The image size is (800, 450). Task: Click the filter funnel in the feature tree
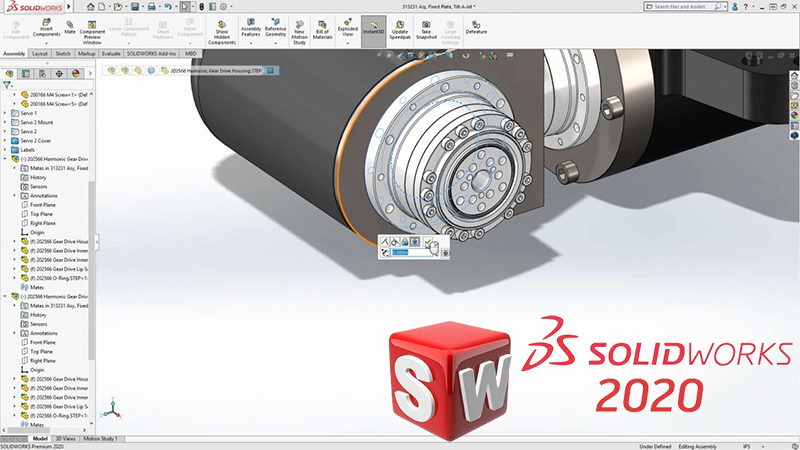(x=7, y=85)
